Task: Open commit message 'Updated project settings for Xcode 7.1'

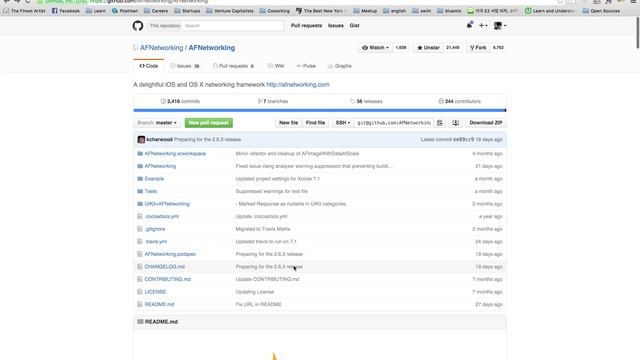Action: tap(278, 179)
